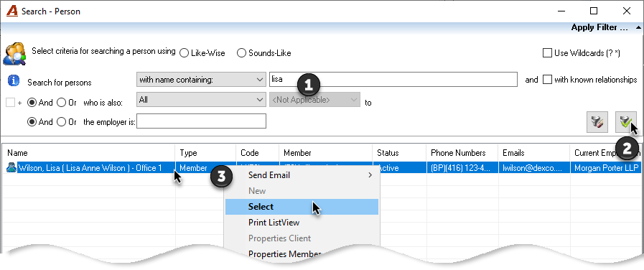Select the Like-Wise radio button
The width and height of the screenshot is (644, 270).
[x=185, y=53]
